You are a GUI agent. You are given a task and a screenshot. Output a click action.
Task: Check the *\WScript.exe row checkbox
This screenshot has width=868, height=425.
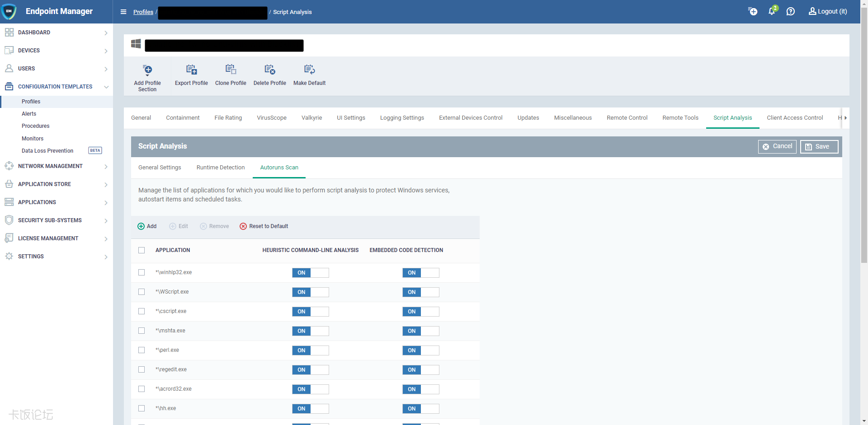pyautogui.click(x=142, y=292)
